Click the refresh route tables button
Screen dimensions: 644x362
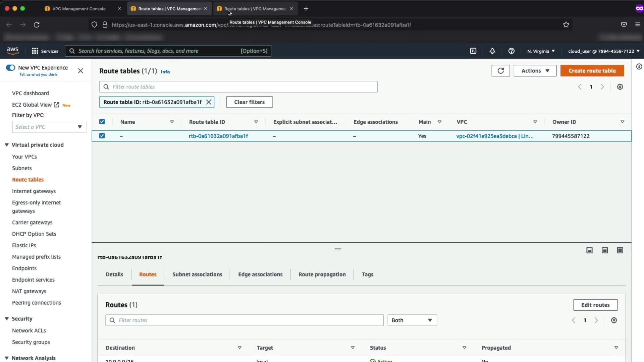(500, 71)
